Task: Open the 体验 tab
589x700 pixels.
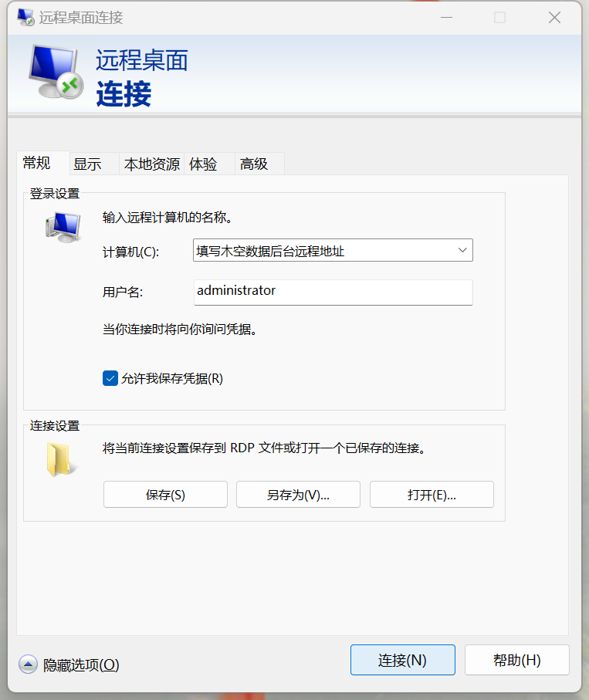Action: pos(209,164)
